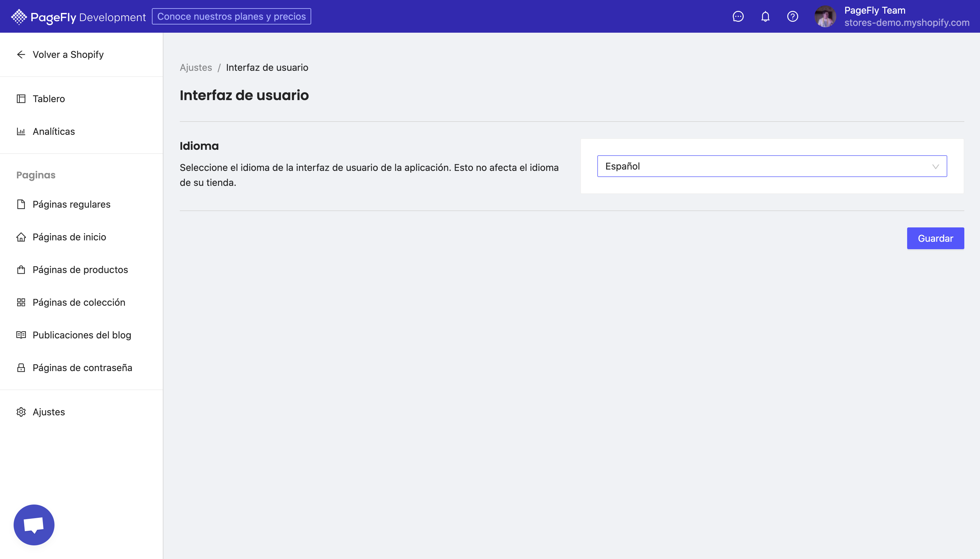Click the Ajustes breadcrumb link
The width and height of the screenshot is (980, 559).
(195, 67)
